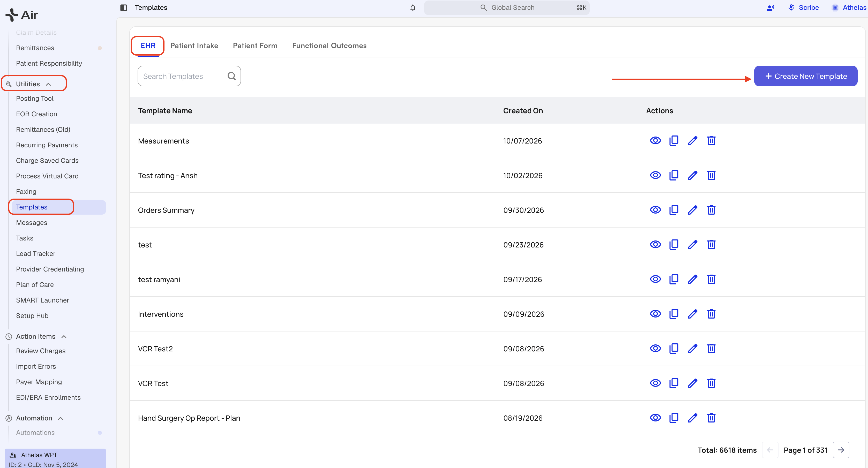Delete the test template row dated 09/23/2026
The image size is (868, 468).
[x=711, y=245]
